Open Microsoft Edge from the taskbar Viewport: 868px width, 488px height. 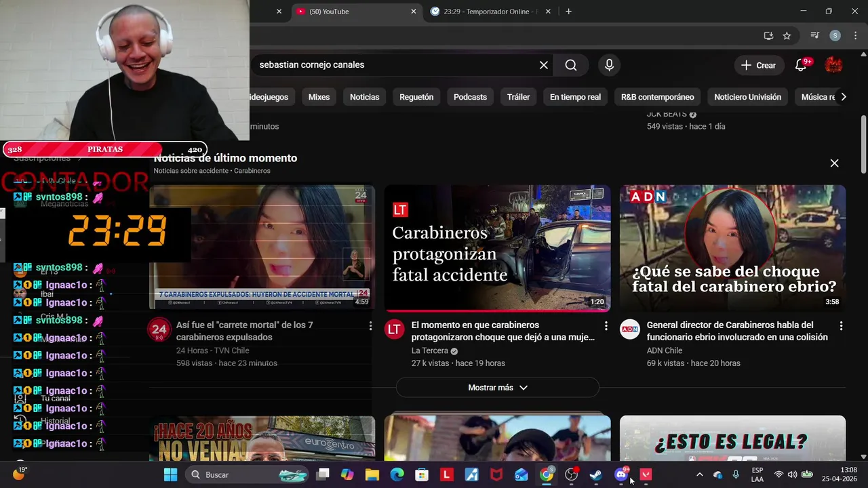click(397, 474)
